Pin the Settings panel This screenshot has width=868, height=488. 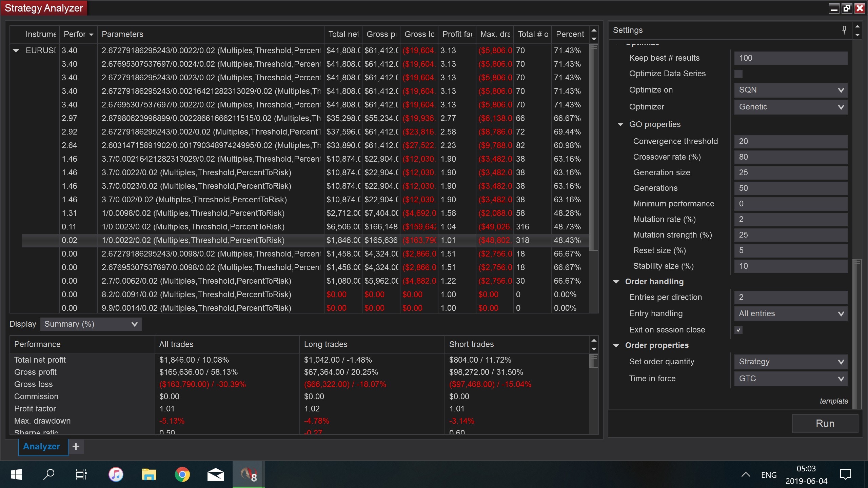tap(844, 30)
